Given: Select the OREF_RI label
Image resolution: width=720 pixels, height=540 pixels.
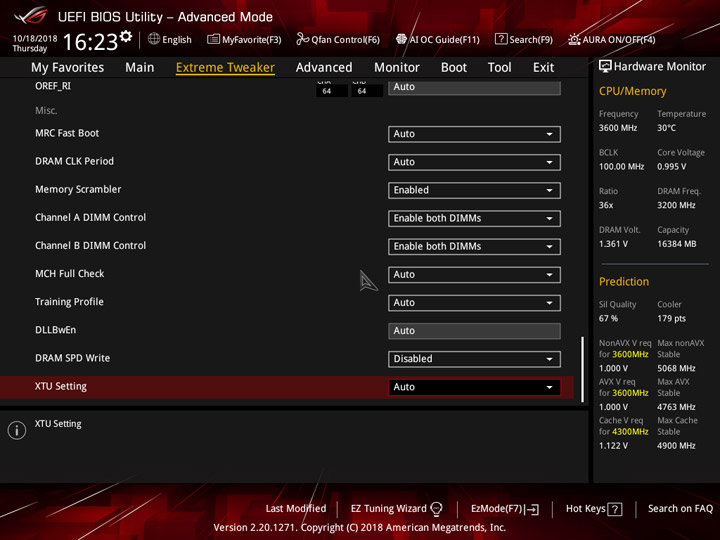Looking at the screenshot, I should (x=53, y=86).
